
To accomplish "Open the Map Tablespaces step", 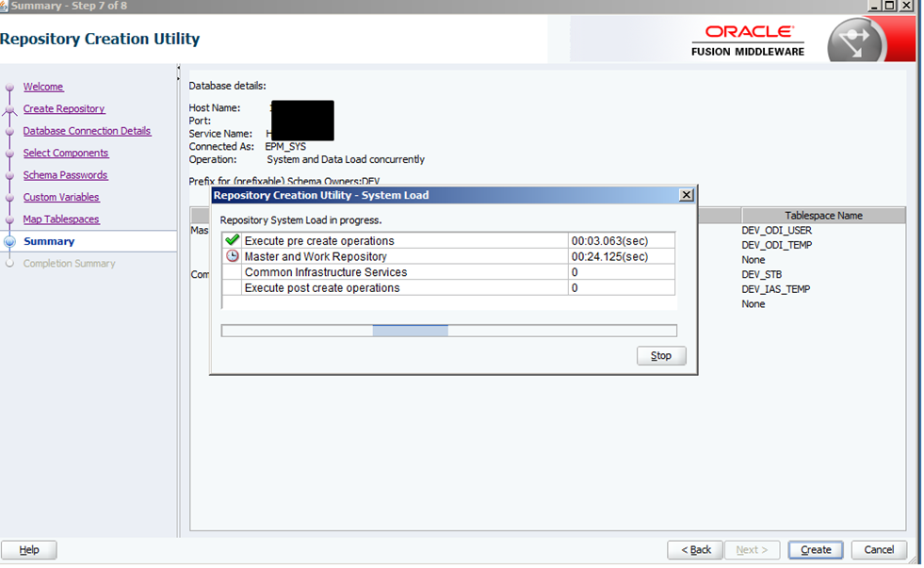I will point(61,219).
